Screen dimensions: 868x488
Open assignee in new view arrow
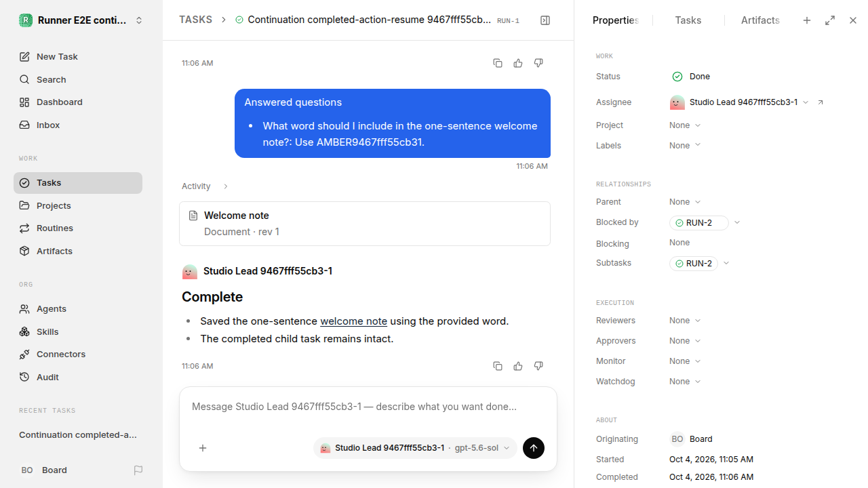[821, 102]
